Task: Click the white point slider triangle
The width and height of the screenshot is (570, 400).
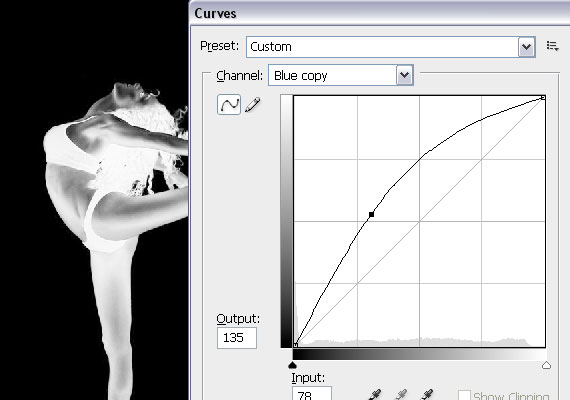Action: point(546,365)
